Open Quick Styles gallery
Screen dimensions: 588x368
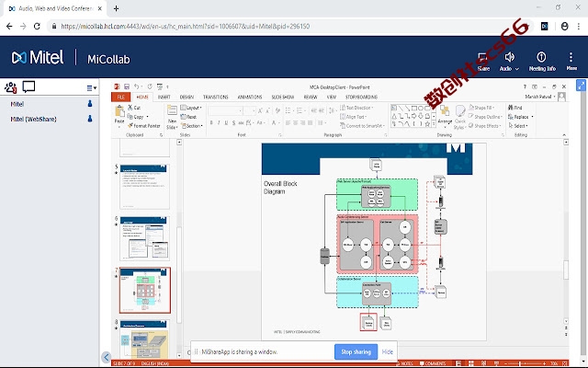(x=460, y=117)
